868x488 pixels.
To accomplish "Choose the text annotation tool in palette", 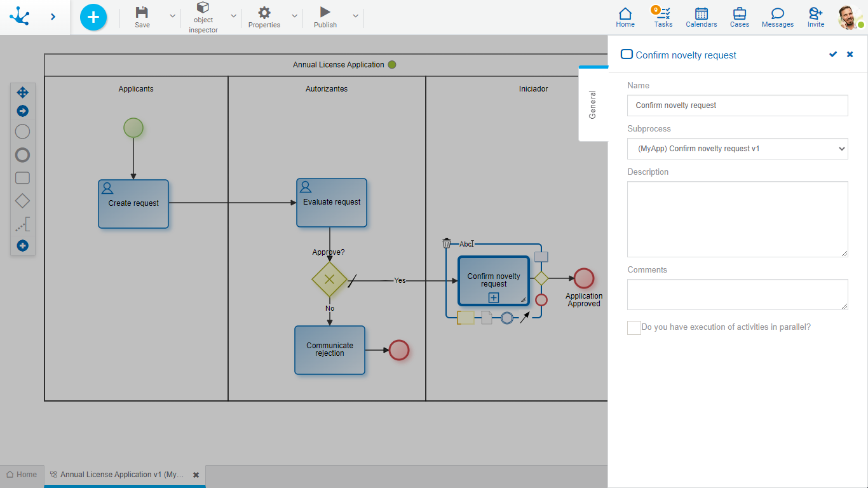I will 23,224.
